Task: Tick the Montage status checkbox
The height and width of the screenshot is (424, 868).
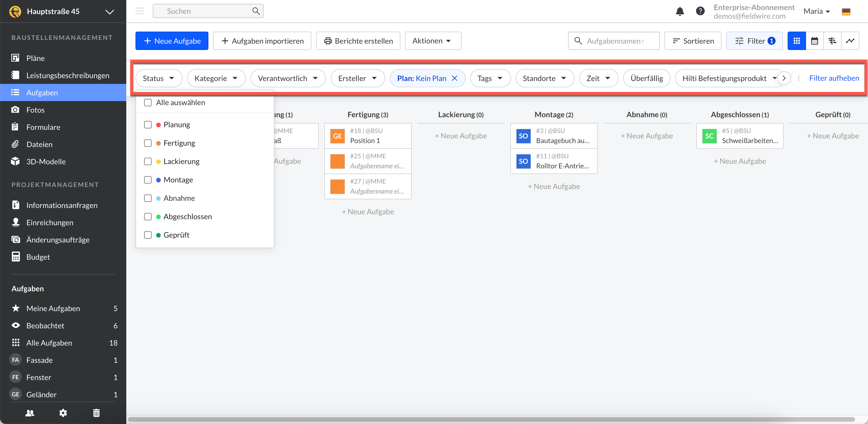Action: (148, 180)
